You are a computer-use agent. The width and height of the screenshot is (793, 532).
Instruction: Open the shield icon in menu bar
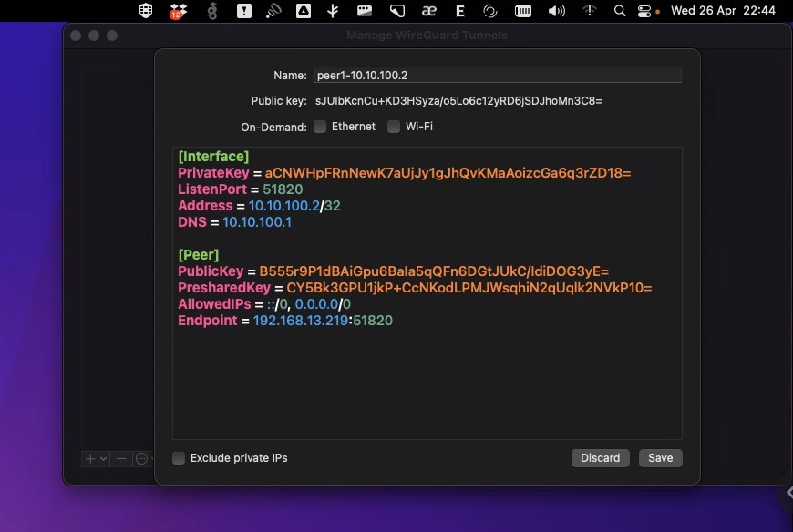pos(146,11)
